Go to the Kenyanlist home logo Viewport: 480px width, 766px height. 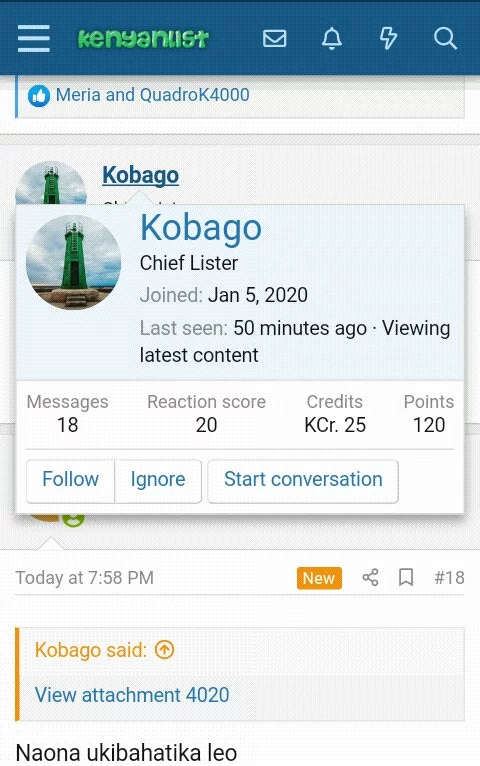point(143,39)
